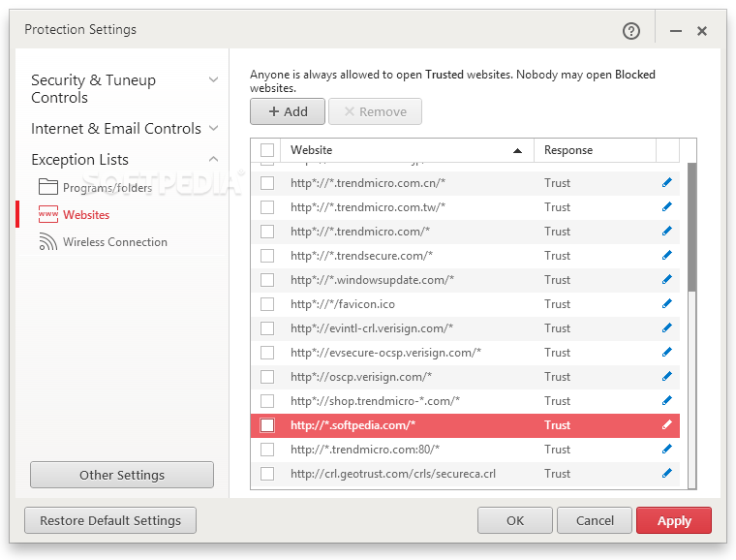The height and width of the screenshot is (560, 736).
Task: Edit the http*://*.trendmicro.com.cn/* entry pencil
Action: click(667, 182)
